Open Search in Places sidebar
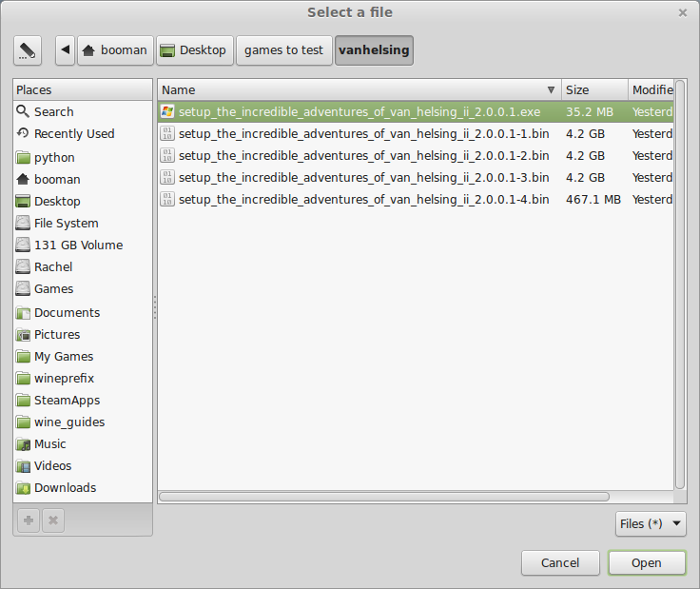The width and height of the screenshot is (700, 589). 82,112
